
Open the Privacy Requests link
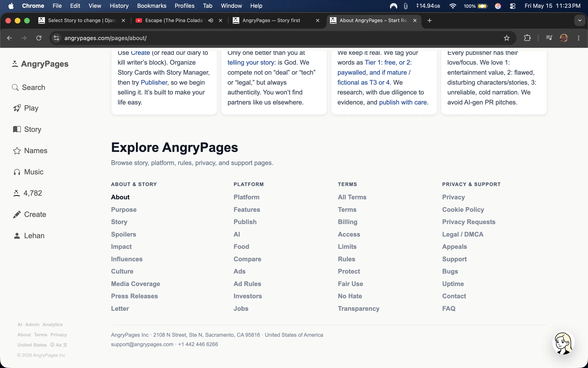pos(469,222)
